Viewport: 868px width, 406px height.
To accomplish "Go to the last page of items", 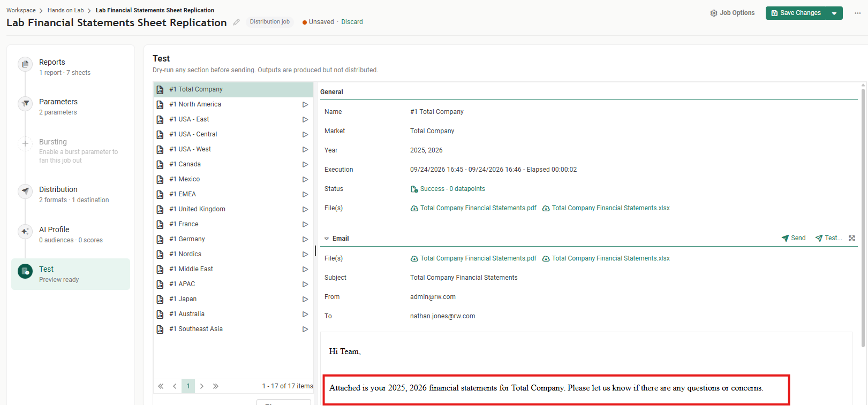I will [x=215, y=386].
